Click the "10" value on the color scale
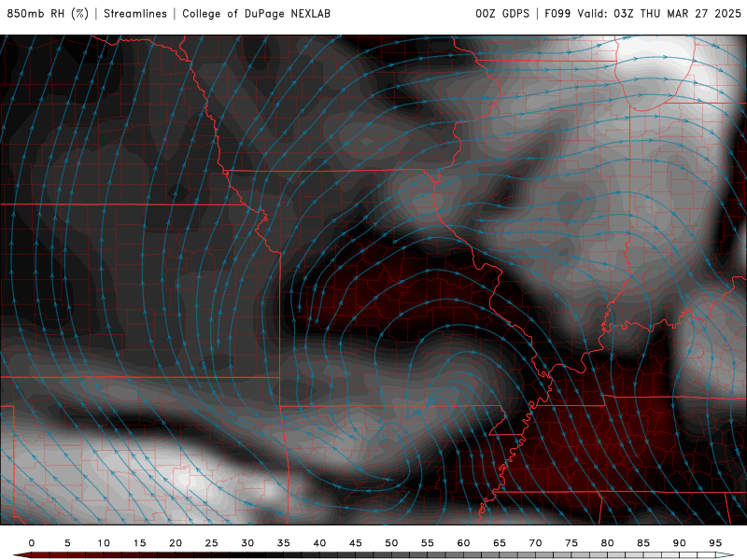This screenshot has height=560, width=747. pyautogui.click(x=104, y=543)
